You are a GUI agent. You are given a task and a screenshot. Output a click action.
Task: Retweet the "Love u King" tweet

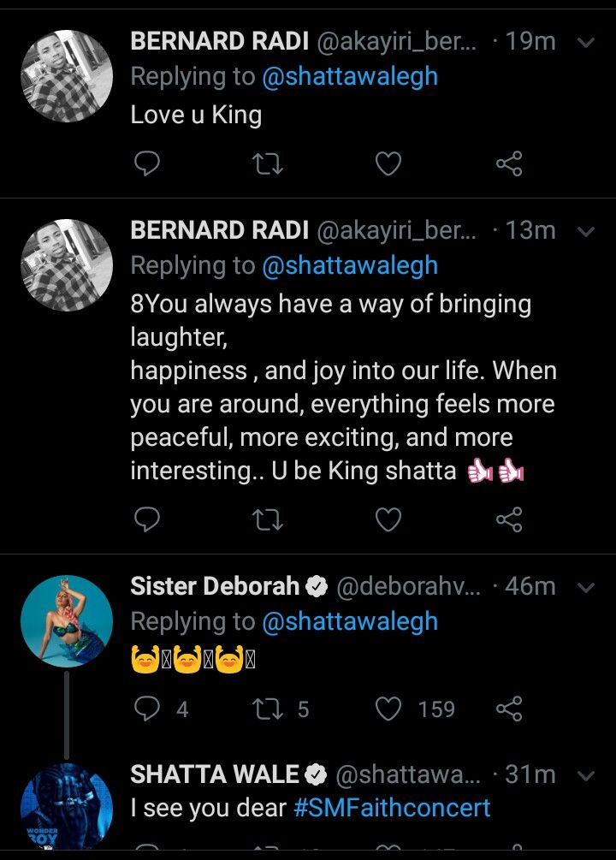click(x=269, y=163)
